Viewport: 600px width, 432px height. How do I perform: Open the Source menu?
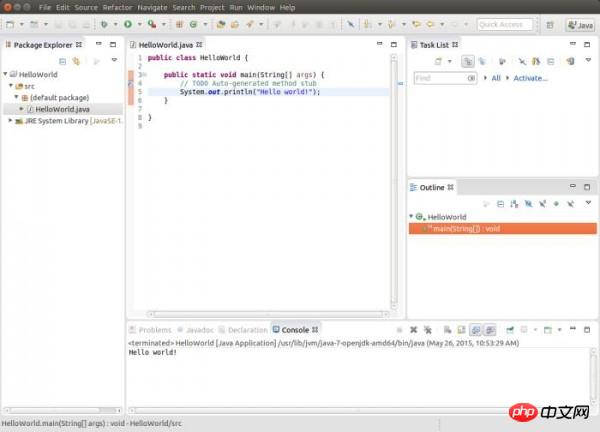(86, 7)
